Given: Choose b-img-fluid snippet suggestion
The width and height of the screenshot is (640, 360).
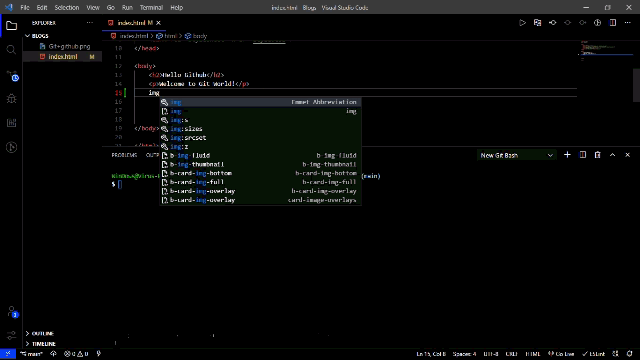Looking at the screenshot, I should point(260,156).
